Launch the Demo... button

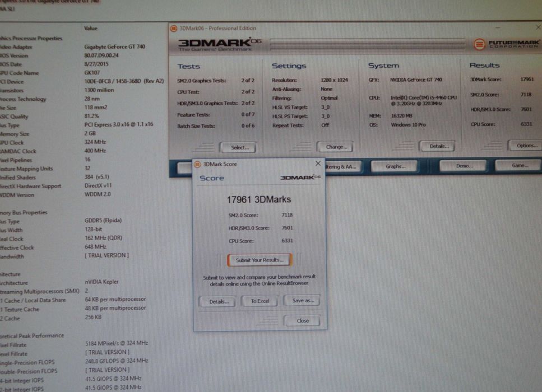point(463,166)
